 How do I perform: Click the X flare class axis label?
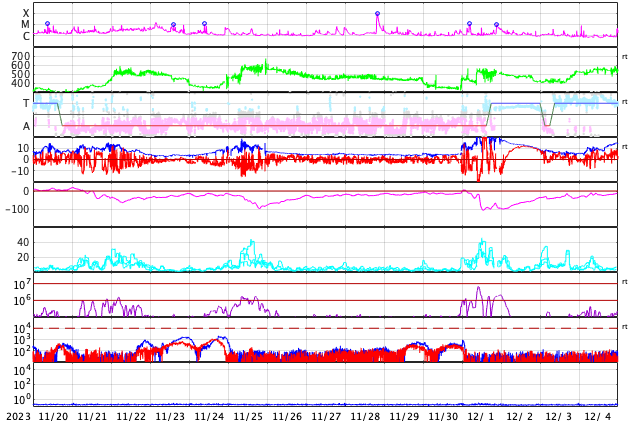click(x=26, y=14)
